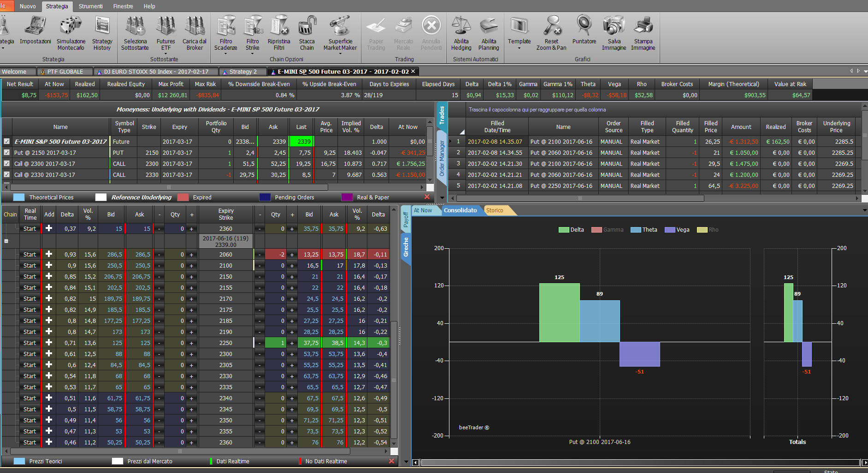868x473 pixels.
Task: Uncheck the Put @ 2150 2017-03-17 row
Action: pyautogui.click(x=6, y=152)
